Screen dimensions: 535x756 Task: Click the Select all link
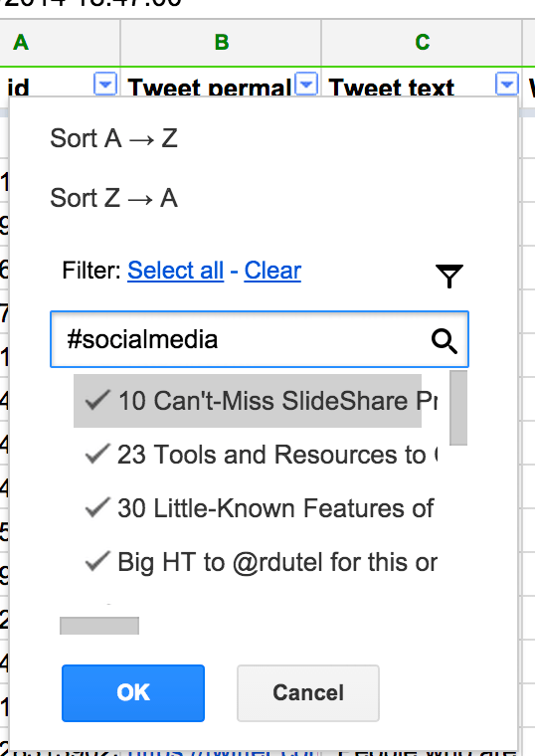(175, 270)
